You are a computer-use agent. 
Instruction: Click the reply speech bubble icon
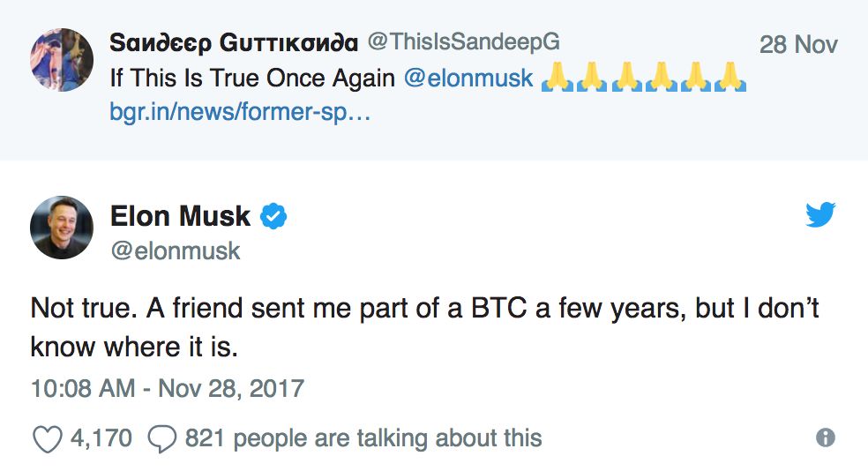click(x=161, y=437)
